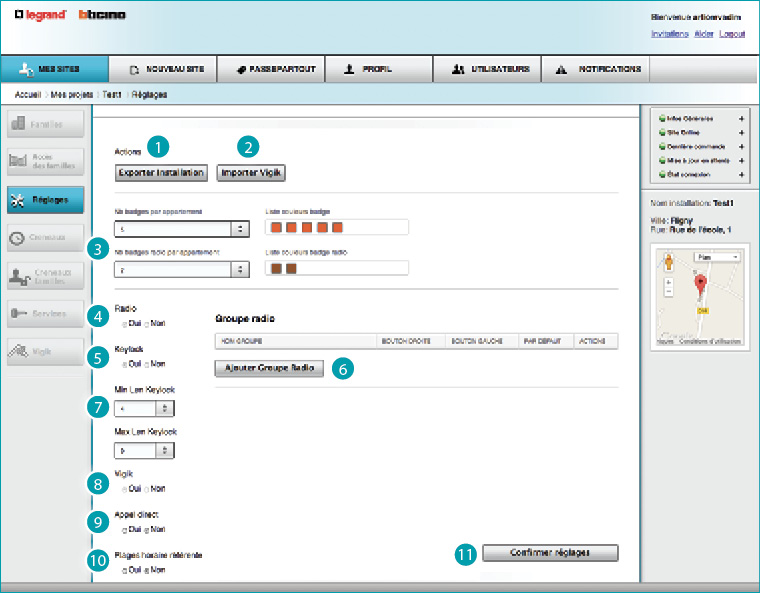Open the Nb badges radio par appartement dropdown
The width and height of the screenshot is (760, 593).
tap(239, 269)
